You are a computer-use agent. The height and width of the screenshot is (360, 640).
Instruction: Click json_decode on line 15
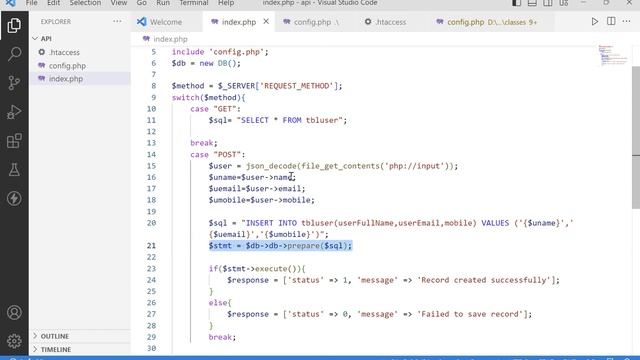coord(271,166)
